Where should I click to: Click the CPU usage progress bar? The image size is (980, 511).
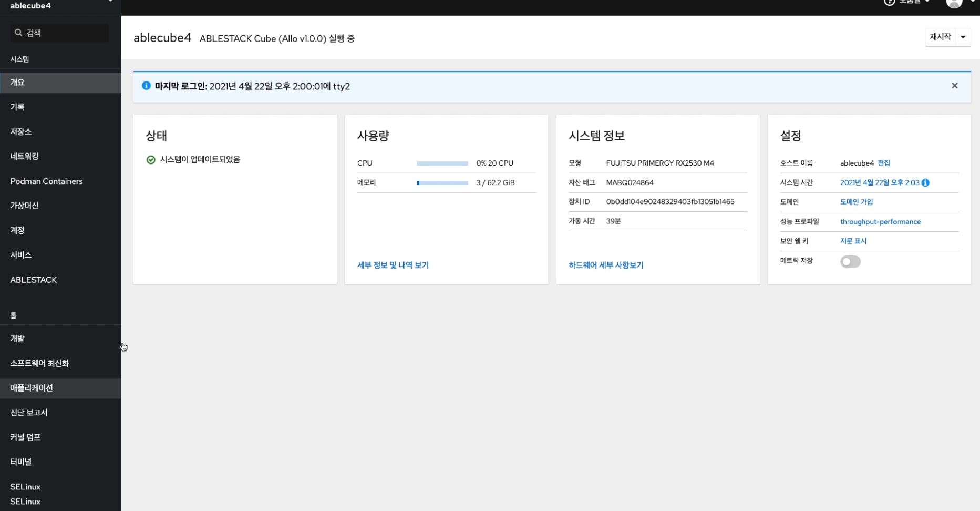coord(442,163)
